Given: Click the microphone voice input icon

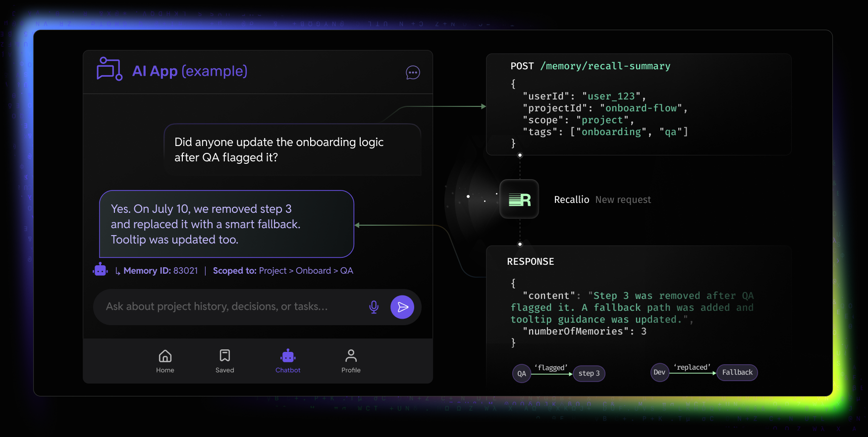Looking at the screenshot, I should [374, 307].
